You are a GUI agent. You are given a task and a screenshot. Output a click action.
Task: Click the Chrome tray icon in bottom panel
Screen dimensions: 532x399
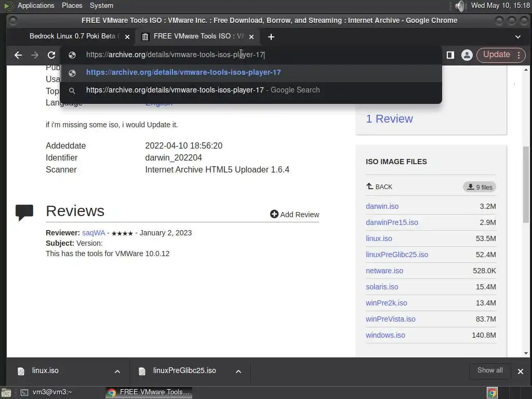(x=492, y=393)
